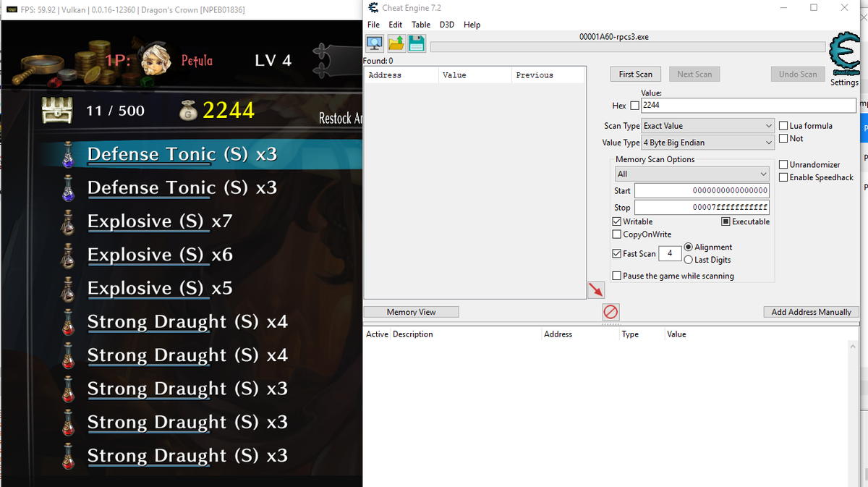Screen dimensions: 868x487
Task: Select the Last Digits radio button
Action: (689, 260)
